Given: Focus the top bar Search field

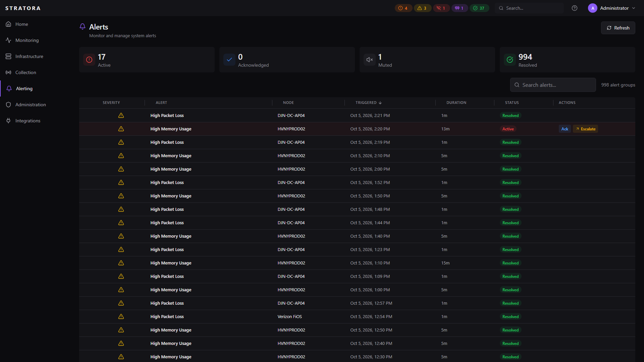Looking at the screenshot, I should (529, 8).
